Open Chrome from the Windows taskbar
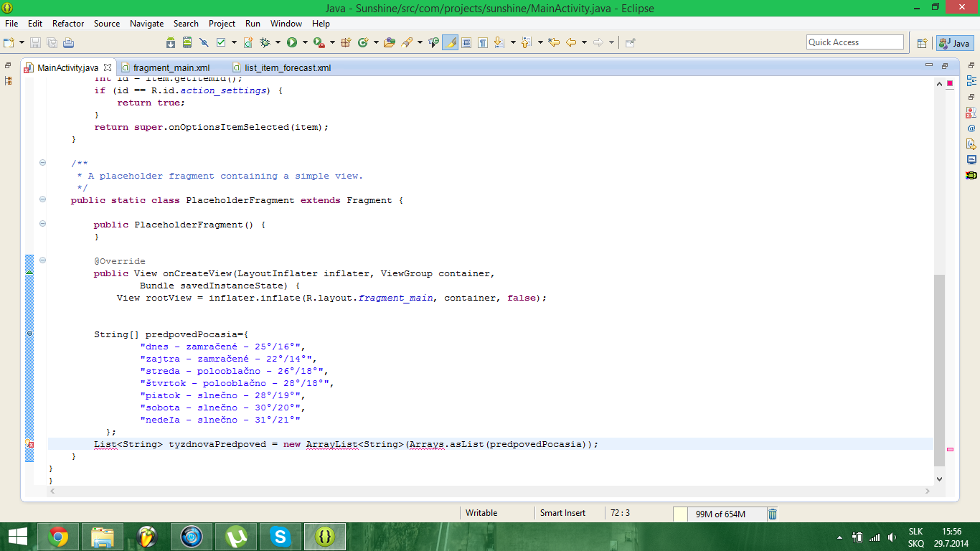The width and height of the screenshot is (980, 551). [58, 536]
